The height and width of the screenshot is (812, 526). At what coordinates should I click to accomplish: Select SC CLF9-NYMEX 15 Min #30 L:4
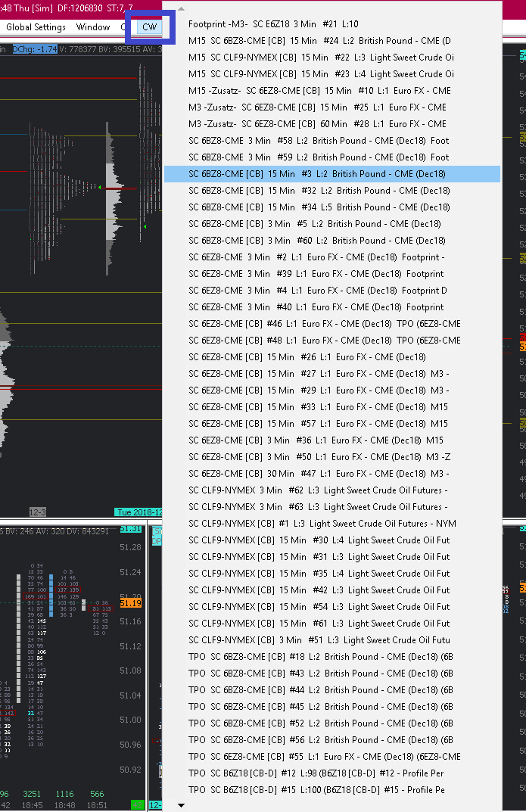(332, 540)
